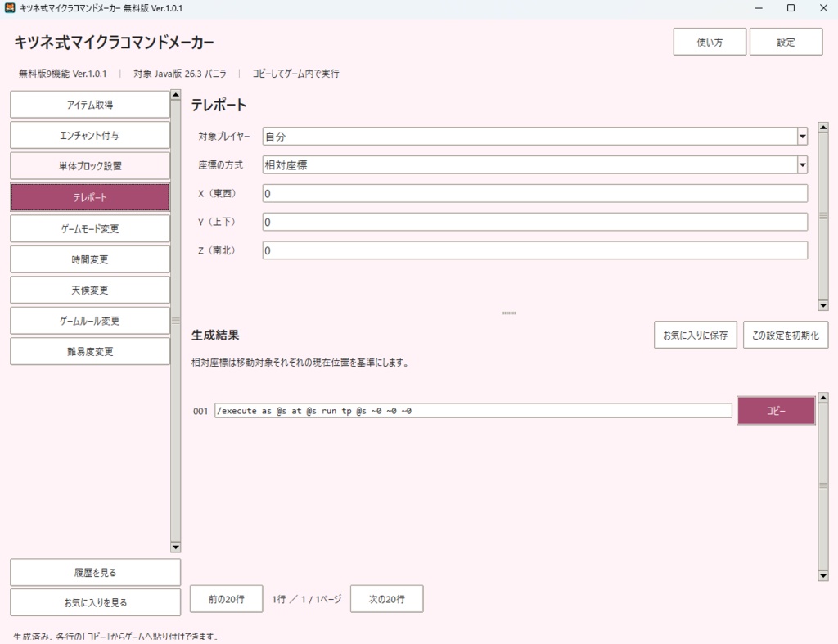Open the 設定 button
The width and height of the screenshot is (838, 644).
(x=786, y=42)
